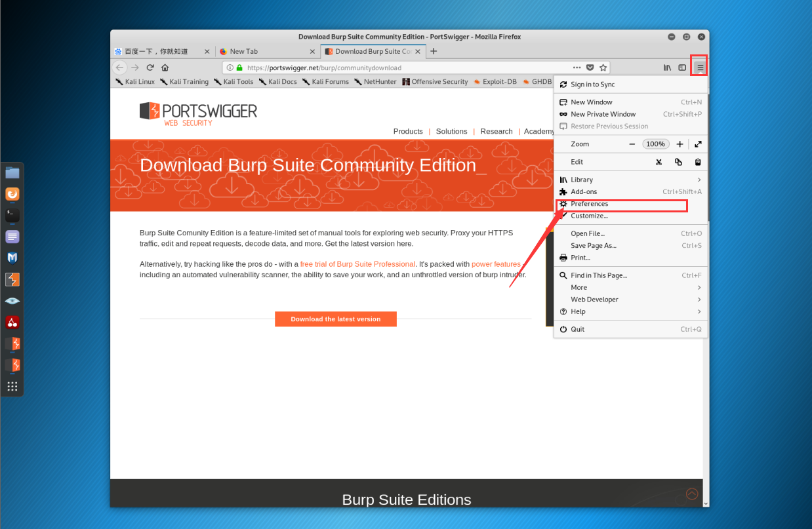Viewport: 812px width, 529px height.
Task: Go to Firefox home page icon
Action: 165,67
